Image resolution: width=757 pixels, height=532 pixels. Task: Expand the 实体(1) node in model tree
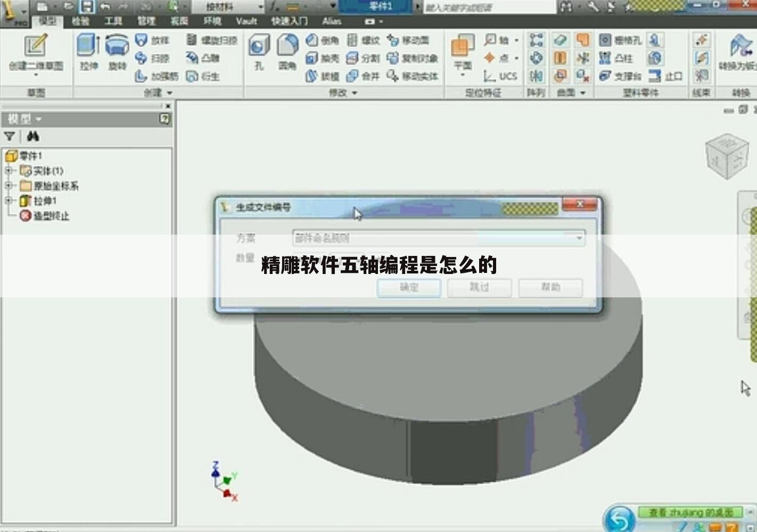(x=7, y=171)
